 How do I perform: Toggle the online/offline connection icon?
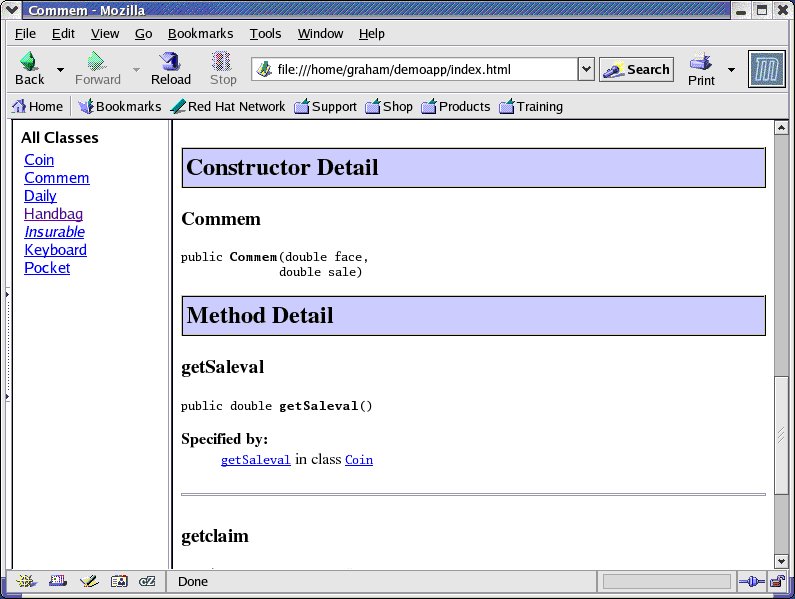point(749,581)
